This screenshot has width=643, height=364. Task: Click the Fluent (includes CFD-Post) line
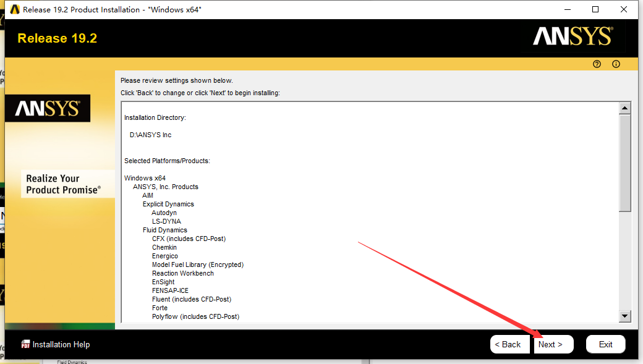(x=191, y=299)
